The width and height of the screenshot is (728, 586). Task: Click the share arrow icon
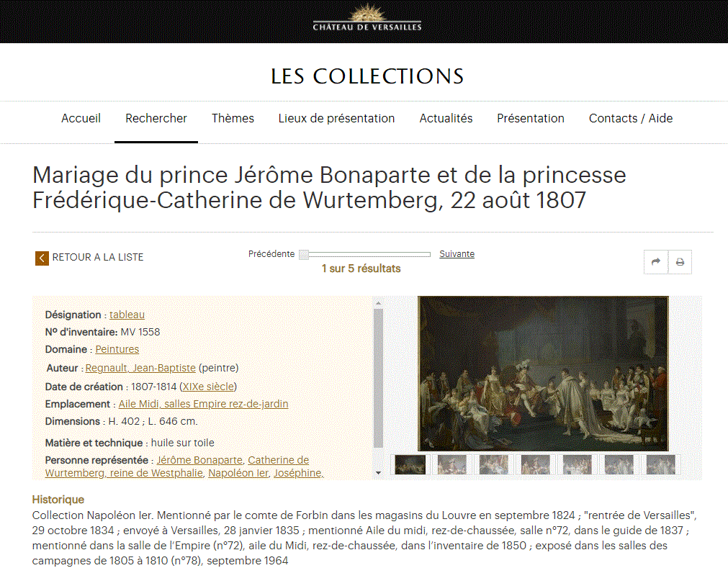655,262
